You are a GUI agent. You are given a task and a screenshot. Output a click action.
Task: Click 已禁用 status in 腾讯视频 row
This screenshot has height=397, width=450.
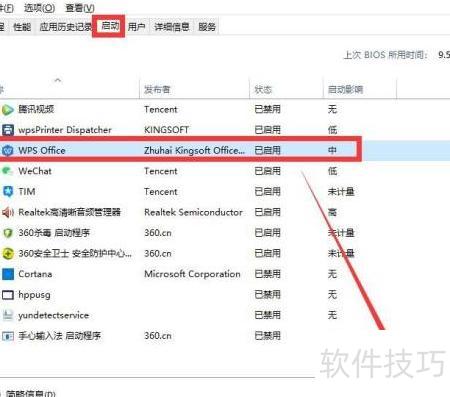pos(267,109)
